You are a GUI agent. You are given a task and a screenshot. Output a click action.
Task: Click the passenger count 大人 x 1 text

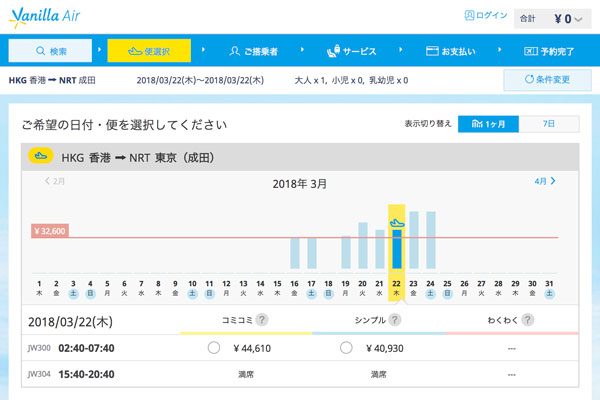(310, 80)
